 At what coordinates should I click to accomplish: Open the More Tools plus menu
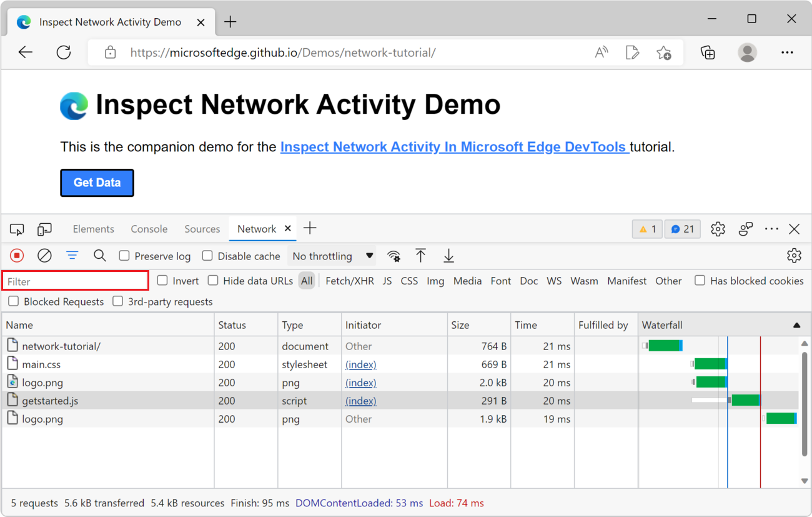[310, 228]
